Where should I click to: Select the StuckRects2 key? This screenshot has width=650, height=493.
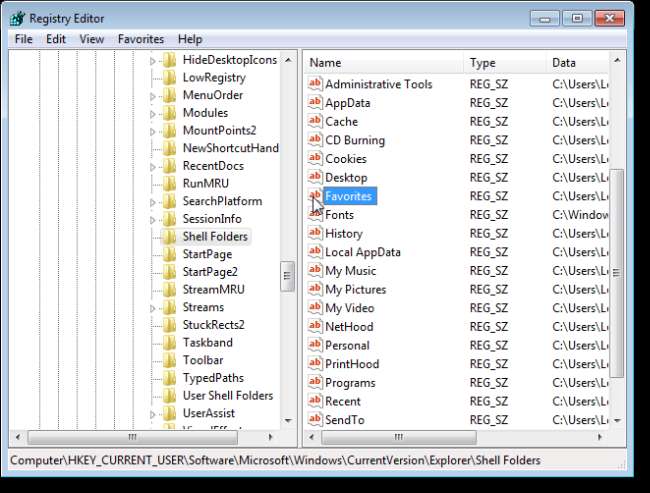point(213,325)
